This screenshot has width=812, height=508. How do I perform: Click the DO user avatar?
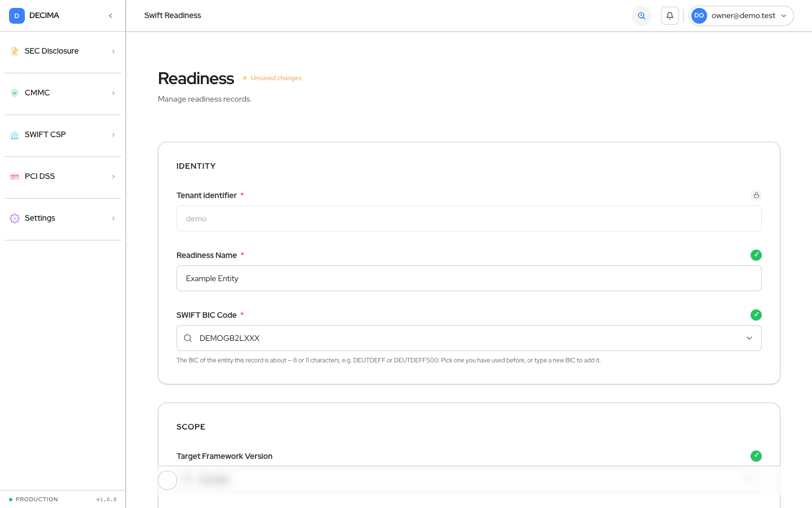699,16
